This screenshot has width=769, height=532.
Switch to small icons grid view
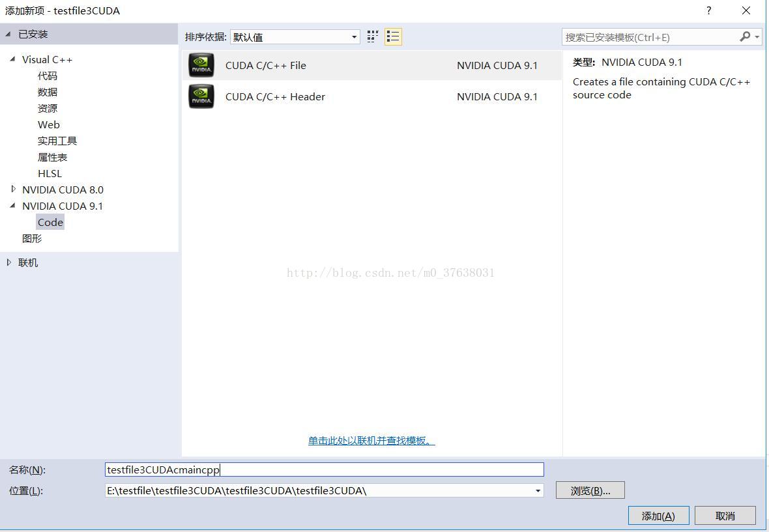[373, 36]
